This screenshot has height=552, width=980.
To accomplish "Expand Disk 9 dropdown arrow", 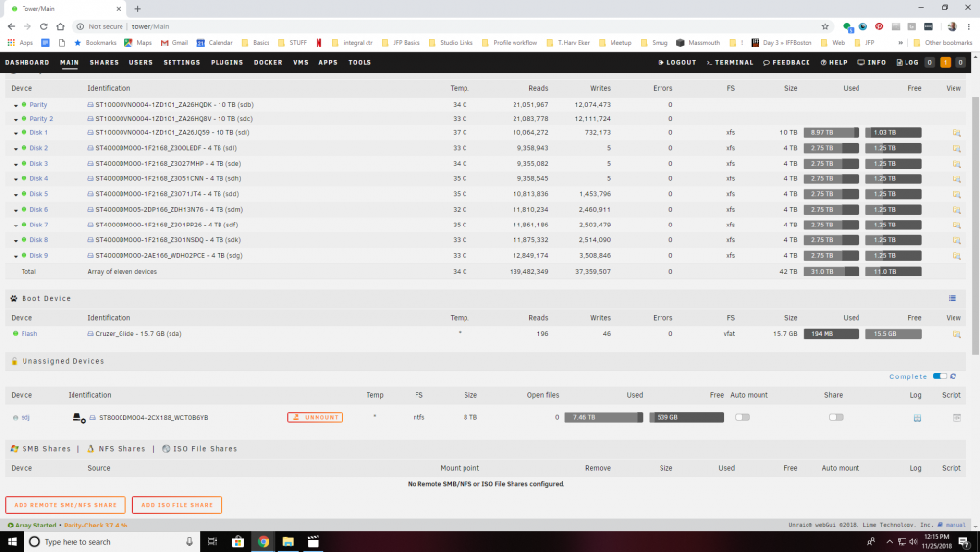I will [x=16, y=256].
